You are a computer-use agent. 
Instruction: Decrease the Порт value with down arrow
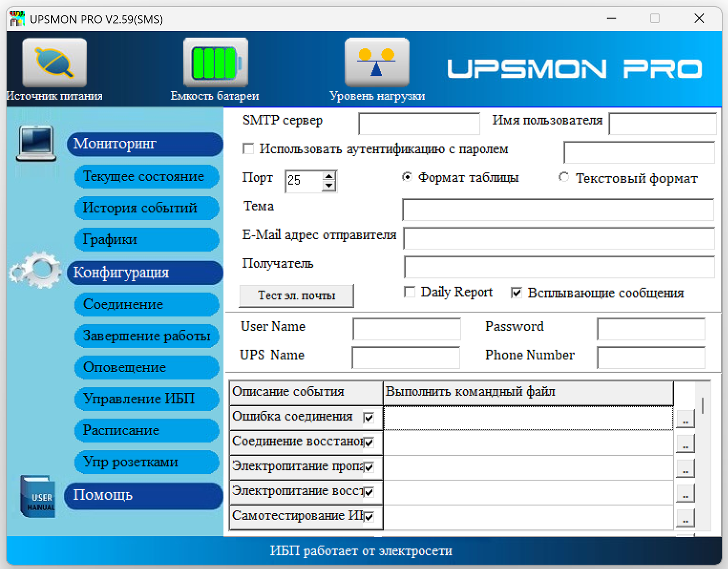pos(329,186)
